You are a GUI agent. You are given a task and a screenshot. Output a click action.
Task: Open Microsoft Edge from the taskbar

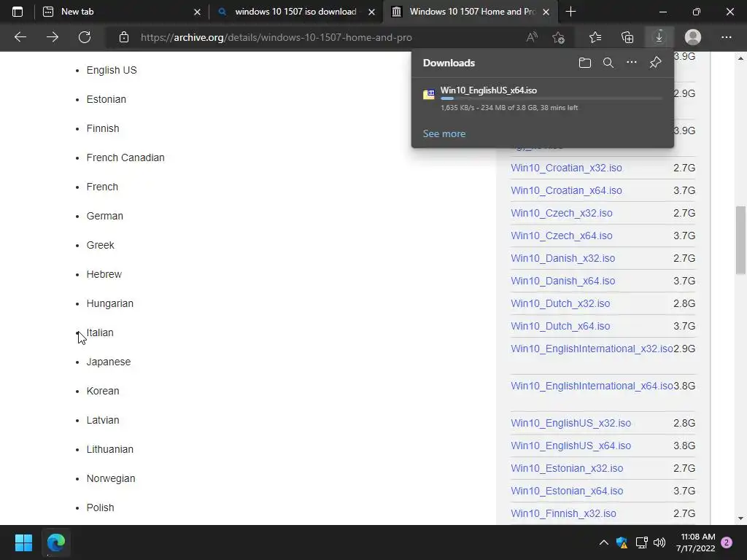tap(55, 542)
